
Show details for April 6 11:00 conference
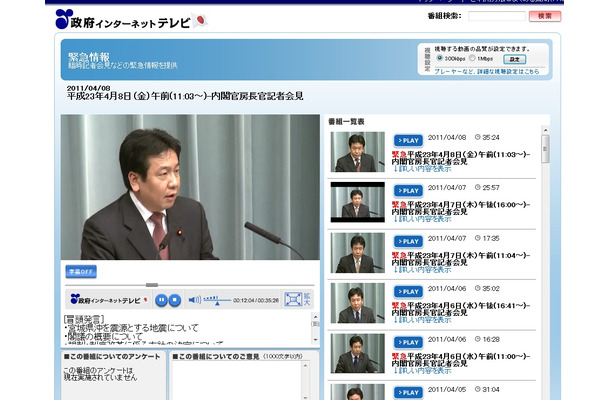(422, 370)
